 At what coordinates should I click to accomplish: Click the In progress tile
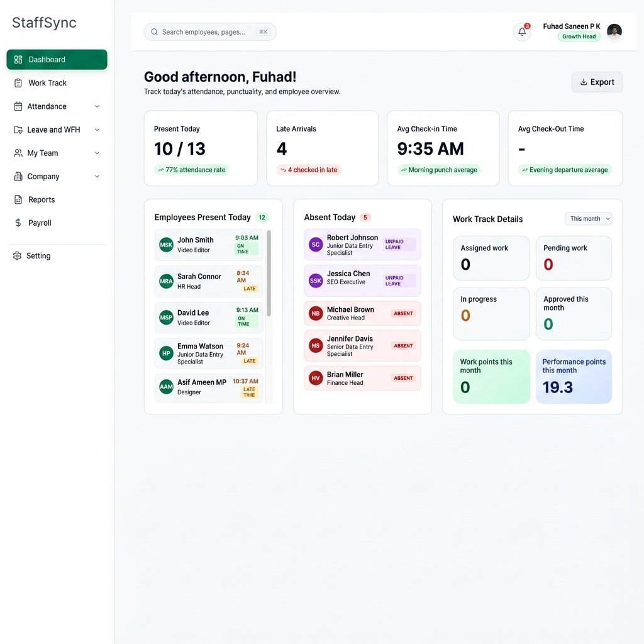click(491, 313)
